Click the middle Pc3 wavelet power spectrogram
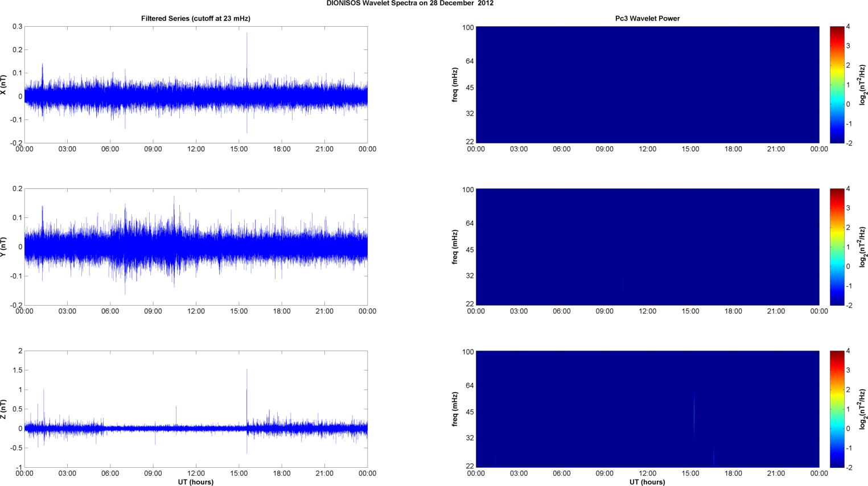This screenshot has width=868, height=486. click(647, 247)
